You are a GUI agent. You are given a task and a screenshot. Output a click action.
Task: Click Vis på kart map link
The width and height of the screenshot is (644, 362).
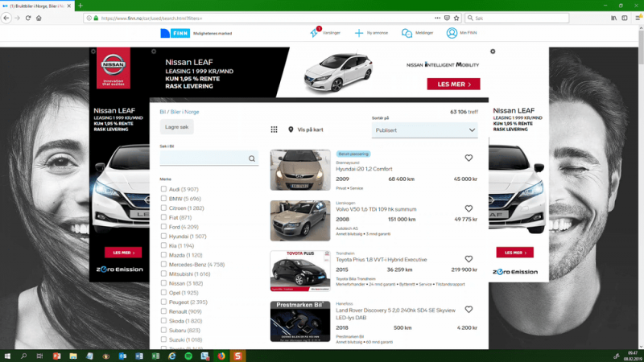(306, 130)
